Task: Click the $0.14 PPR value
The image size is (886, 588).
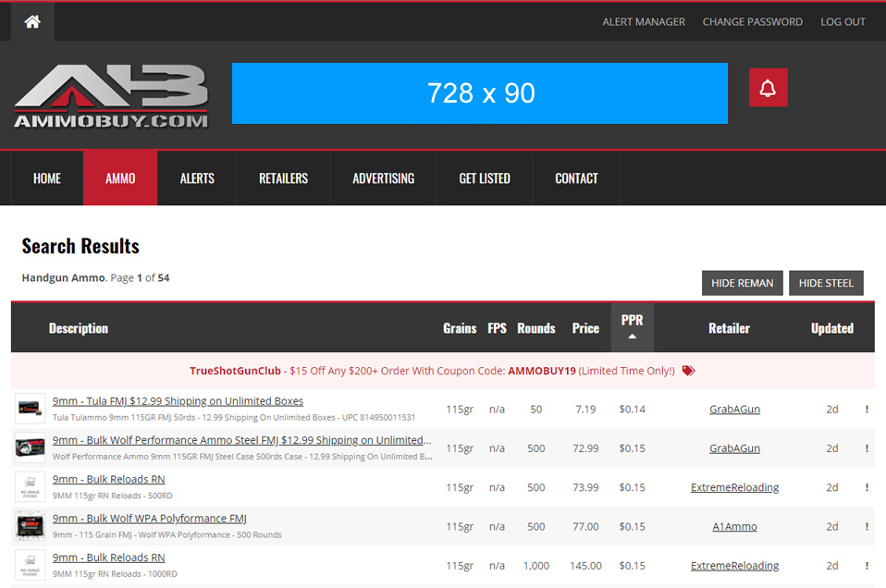Action: coord(633,409)
